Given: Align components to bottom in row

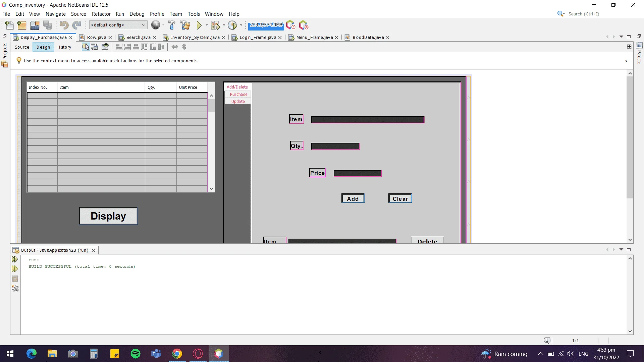Looking at the screenshot, I should 153,47.
